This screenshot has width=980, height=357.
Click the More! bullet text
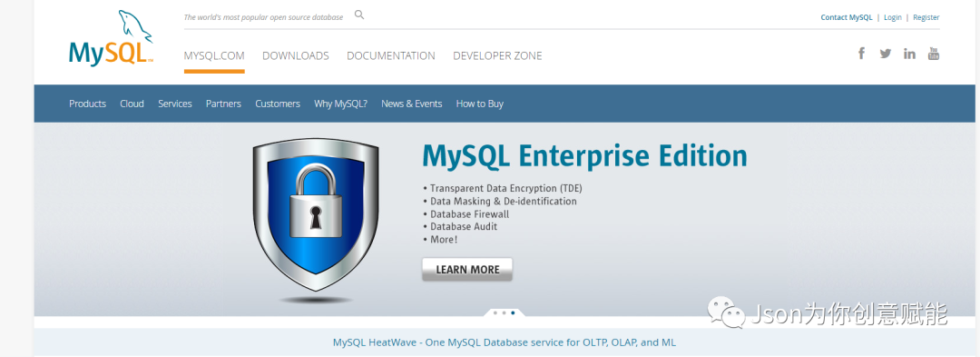coord(441,240)
